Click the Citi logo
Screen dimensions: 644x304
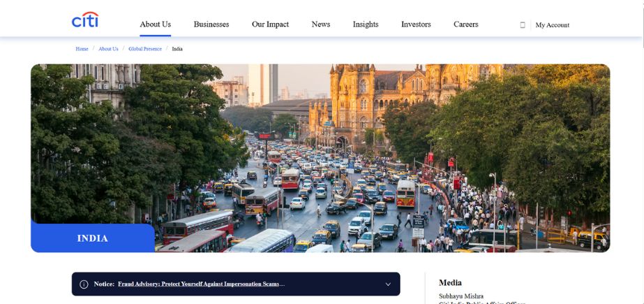(x=85, y=20)
